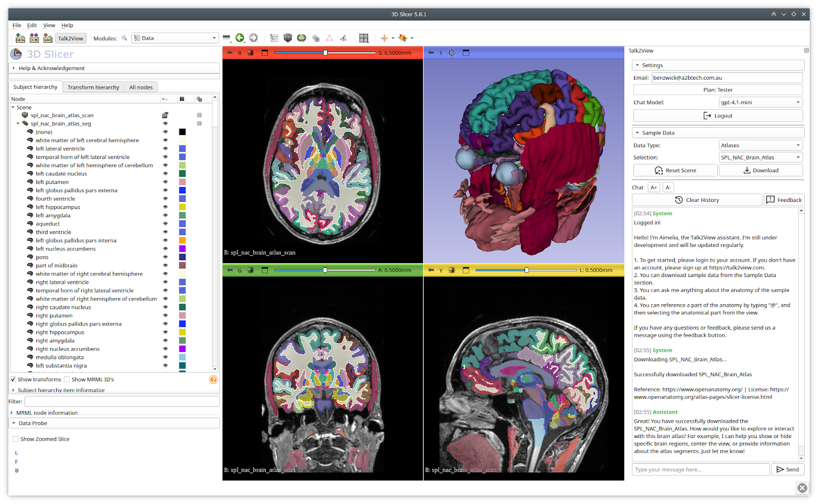The width and height of the screenshot is (818, 504).
Task: Toggle visibility of left lateral ventricle
Action: (x=165, y=149)
